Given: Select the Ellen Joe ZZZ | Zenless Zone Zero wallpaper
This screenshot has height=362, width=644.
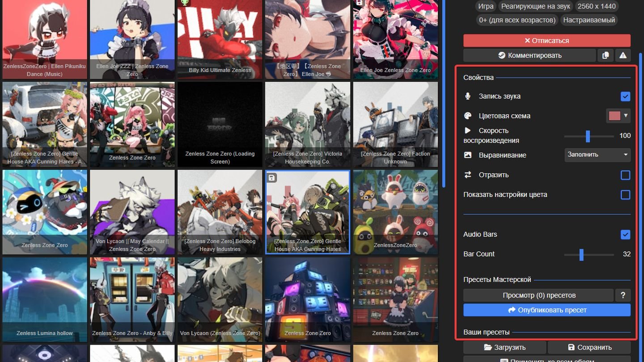Looking at the screenshot, I should (132, 39).
